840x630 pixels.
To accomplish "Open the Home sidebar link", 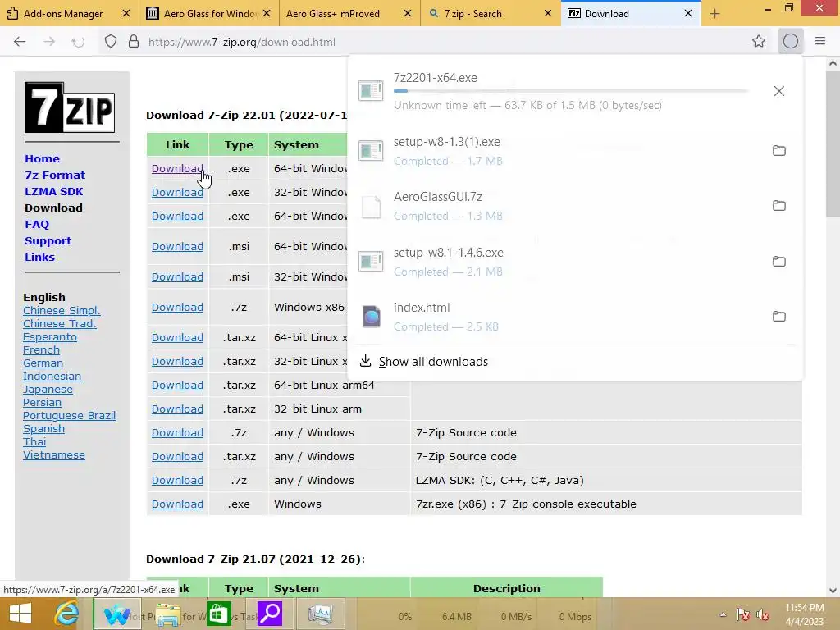I will point(42,158).
